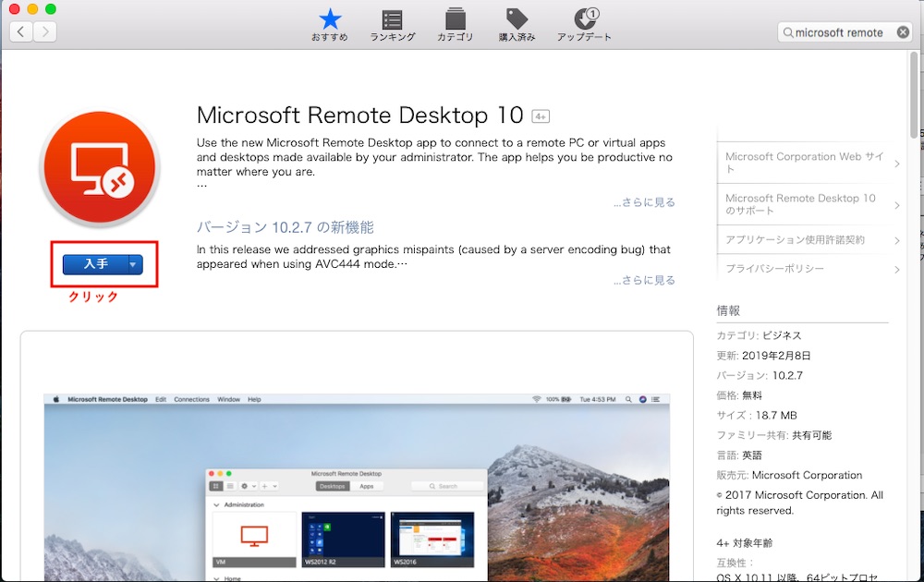Open the アップデート tab
The image size is (924, 582).
click(584, 25)
